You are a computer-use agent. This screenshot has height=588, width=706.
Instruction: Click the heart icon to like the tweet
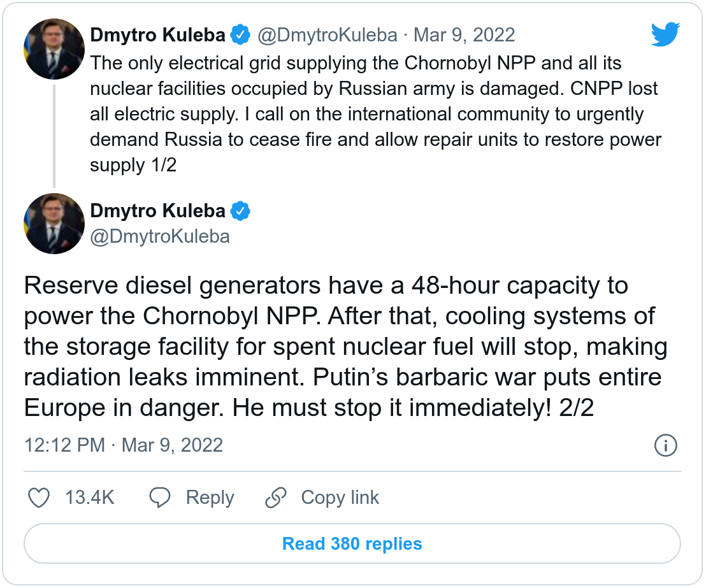[x=40, y=498]
